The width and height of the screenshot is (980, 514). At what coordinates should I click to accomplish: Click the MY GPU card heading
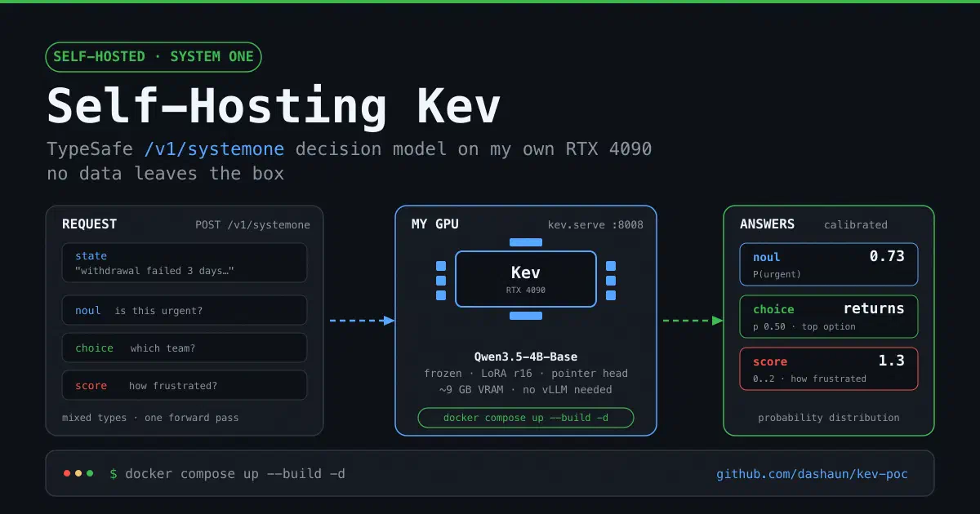tap(437, 224)
